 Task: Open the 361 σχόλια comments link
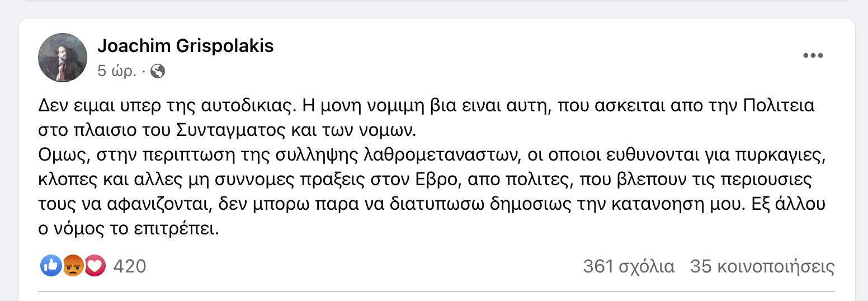[x=629, y=266]
